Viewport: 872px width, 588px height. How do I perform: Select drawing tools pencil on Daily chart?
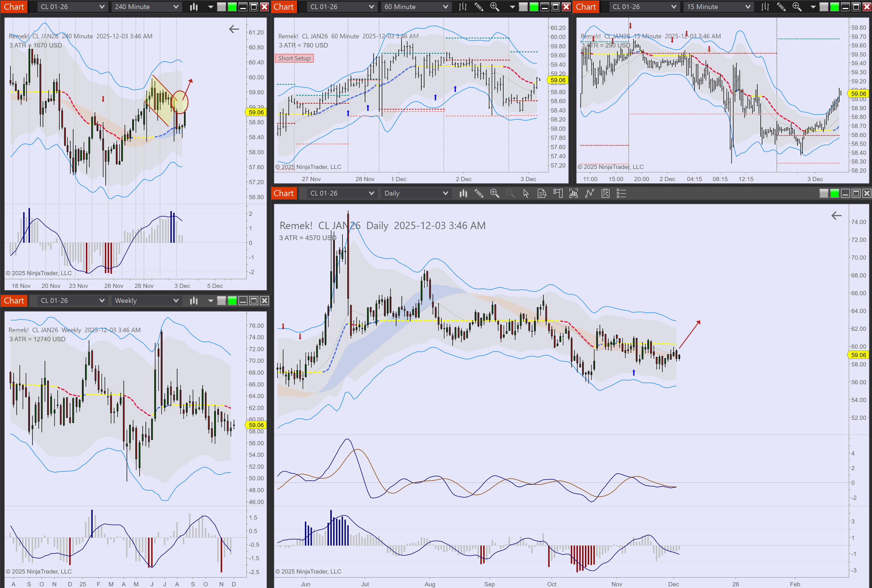click(479, 194)
